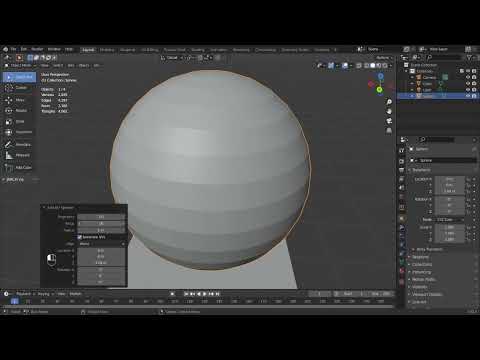Collapse the Add UV Sphere operator panel
This screenshot has height=360, width=480.
pyautogui.click(x=44, y=208)
